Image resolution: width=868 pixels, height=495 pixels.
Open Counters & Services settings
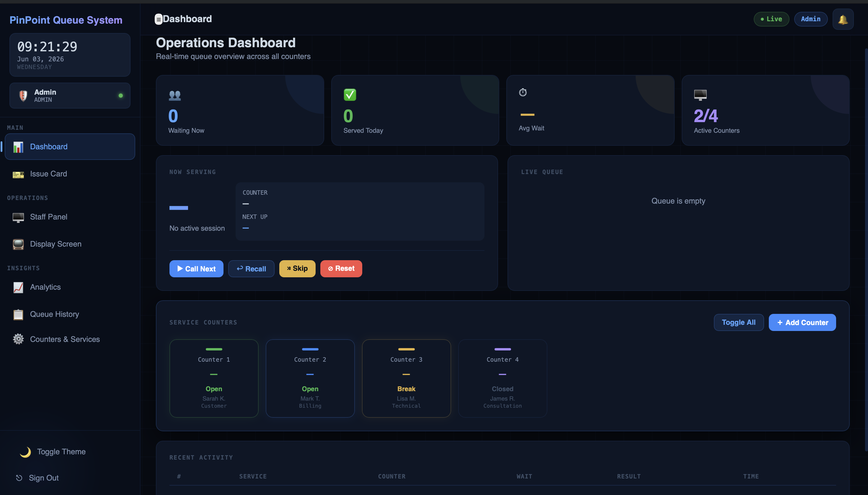pos(70,339)
